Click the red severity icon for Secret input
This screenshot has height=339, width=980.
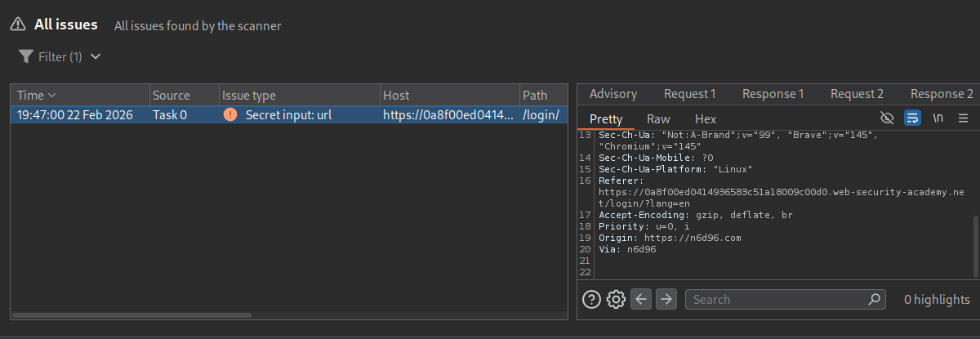(231, 115)
